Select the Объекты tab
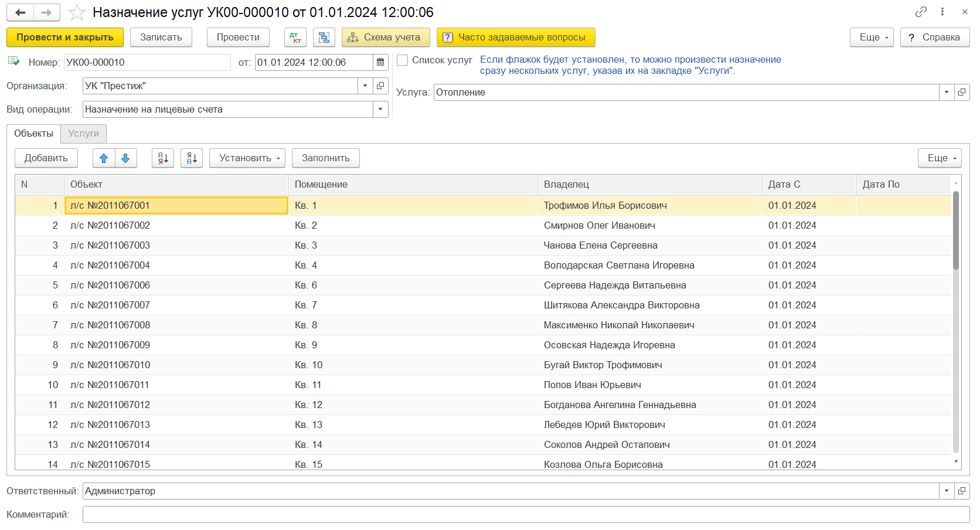980x530 pixels. [x=33, y=134]
